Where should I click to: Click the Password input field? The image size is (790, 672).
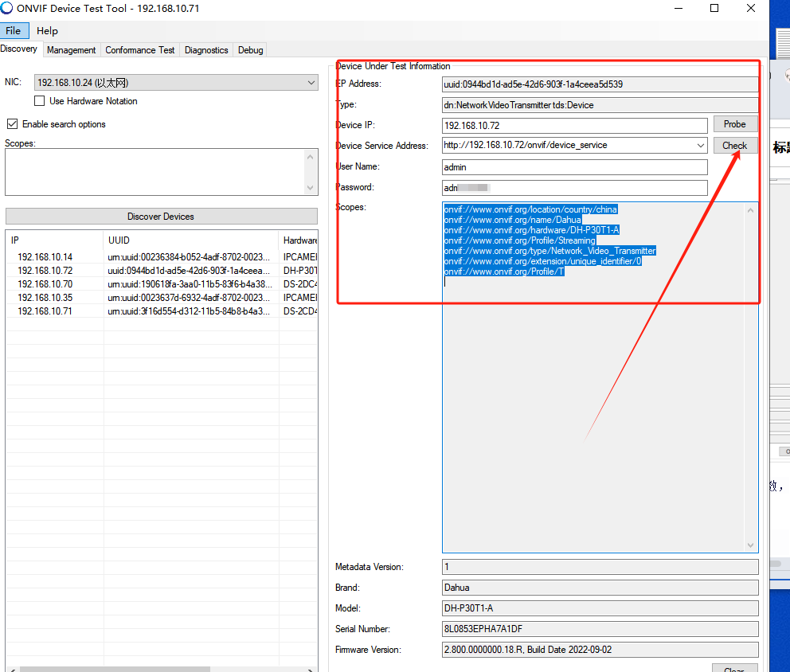click(574, 187)
